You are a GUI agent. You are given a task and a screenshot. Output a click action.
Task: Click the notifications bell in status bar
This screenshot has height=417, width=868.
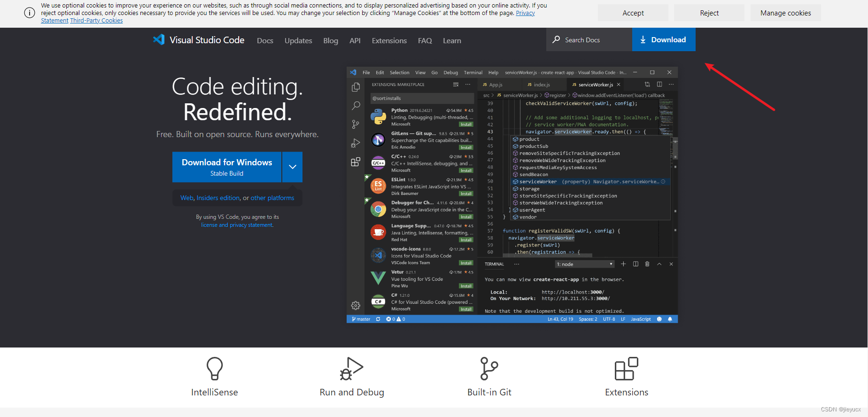click(x=670, y=319)
